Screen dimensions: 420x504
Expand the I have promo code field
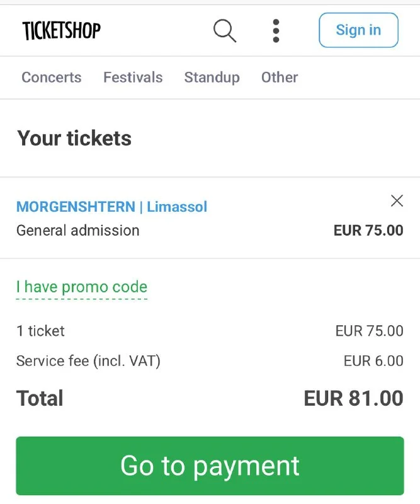[x=82, y=287]
